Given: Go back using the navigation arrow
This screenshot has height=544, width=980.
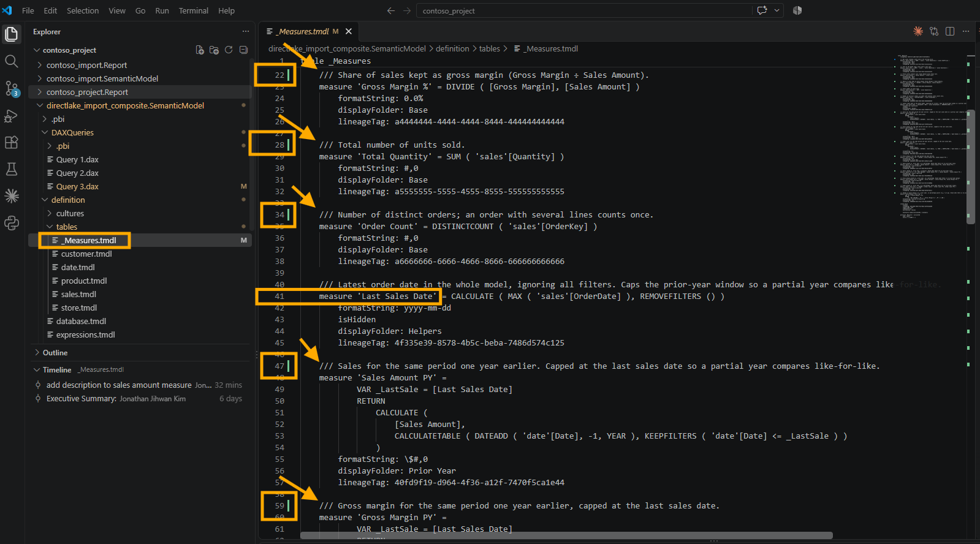Looking at the screenshot, I should coord(391,10).
